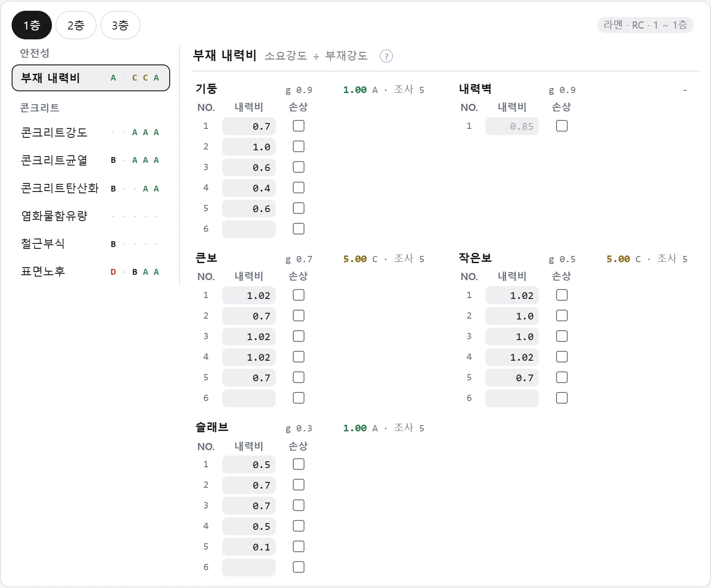Screen dimensions: 711x588
Task: Switch to the 2층 floor tab
Action: click(76, 25)
